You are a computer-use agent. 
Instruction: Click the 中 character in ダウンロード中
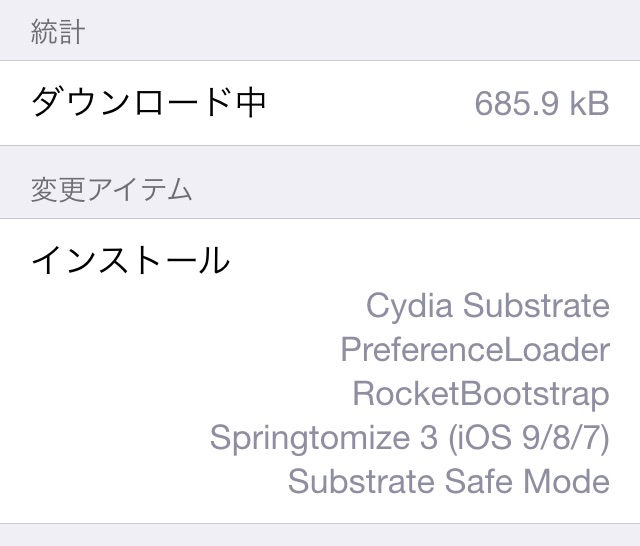(x=252, y=103)
